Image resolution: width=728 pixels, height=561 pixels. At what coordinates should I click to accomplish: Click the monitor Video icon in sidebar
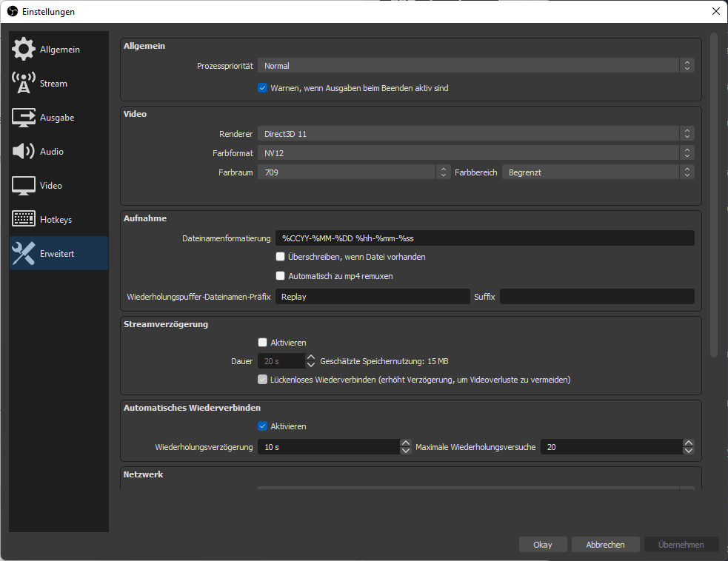point(23,186)
